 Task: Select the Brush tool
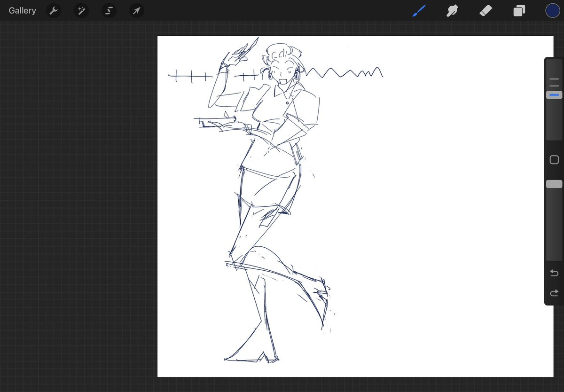(419, 10)
